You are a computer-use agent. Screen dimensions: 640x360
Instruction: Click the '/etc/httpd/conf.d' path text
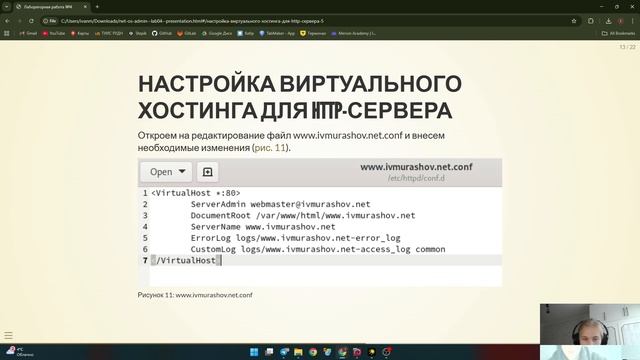click(416, 178)
